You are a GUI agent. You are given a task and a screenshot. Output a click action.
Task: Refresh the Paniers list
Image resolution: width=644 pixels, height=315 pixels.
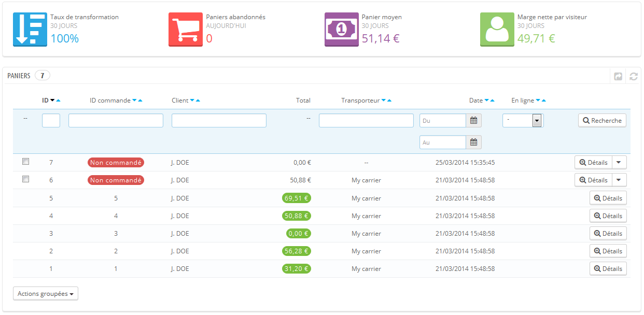click(633, 76)
